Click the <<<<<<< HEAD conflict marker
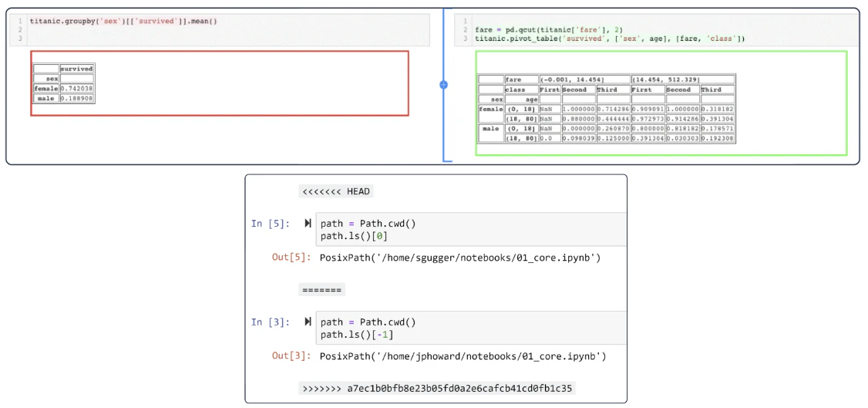 pyautogui.click(x=337, y=191)
